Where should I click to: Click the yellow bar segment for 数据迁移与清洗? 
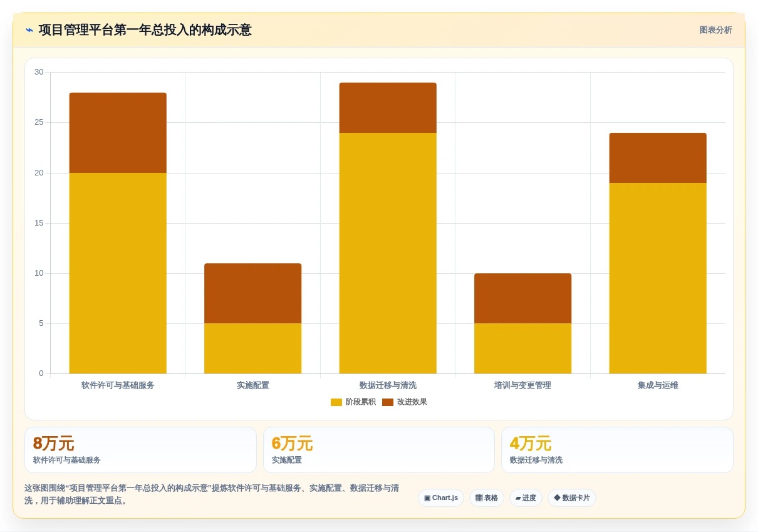(388, 253)
